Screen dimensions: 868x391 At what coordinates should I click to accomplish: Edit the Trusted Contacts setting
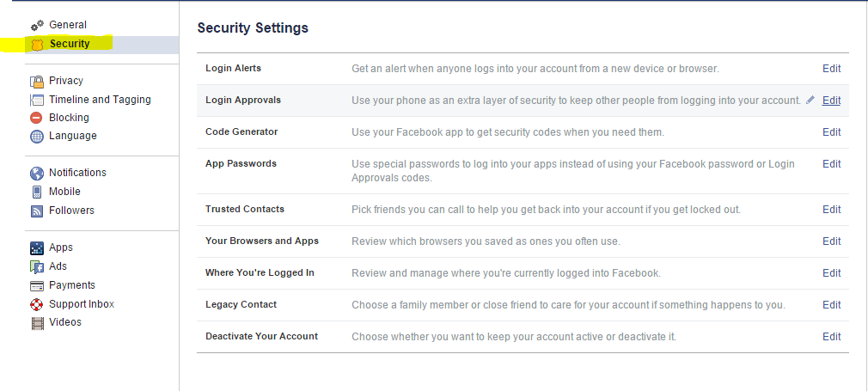tap(831, 210)
